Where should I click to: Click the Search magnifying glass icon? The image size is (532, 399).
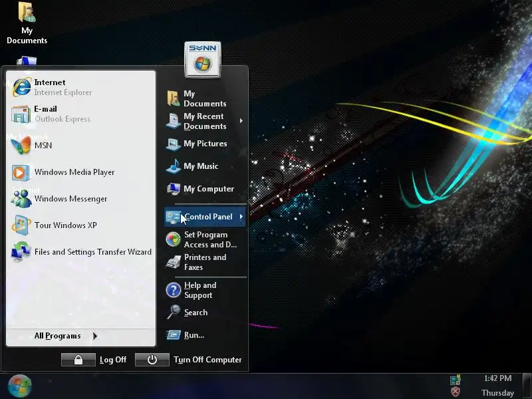[x=174, y=312]
